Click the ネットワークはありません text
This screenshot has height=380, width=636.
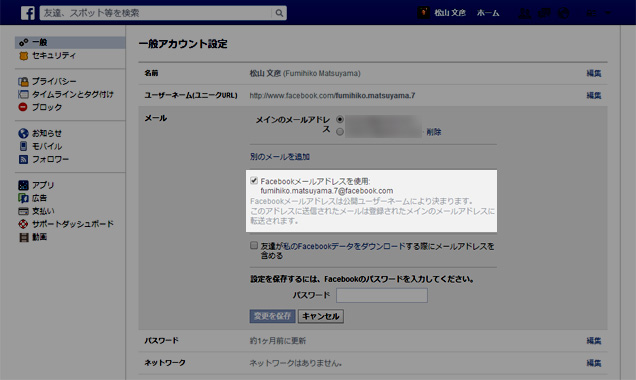pyautogui.click(x=296, y=363)
